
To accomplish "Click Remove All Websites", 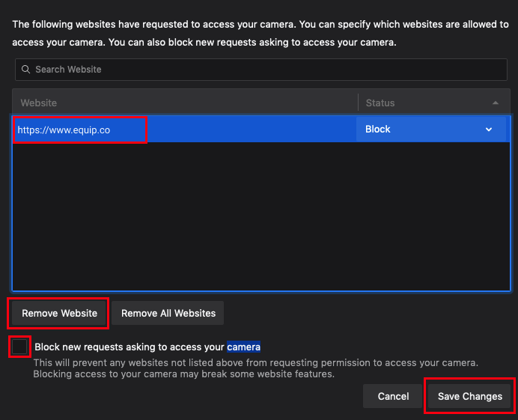I will pyautogui.click(x=168, y=313).
